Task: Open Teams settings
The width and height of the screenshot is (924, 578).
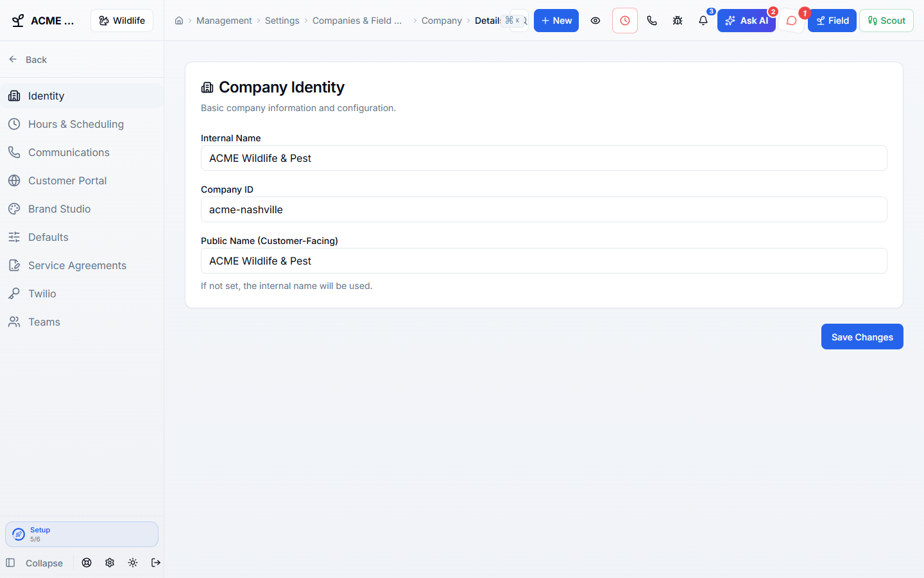Action: pos(82,322)
